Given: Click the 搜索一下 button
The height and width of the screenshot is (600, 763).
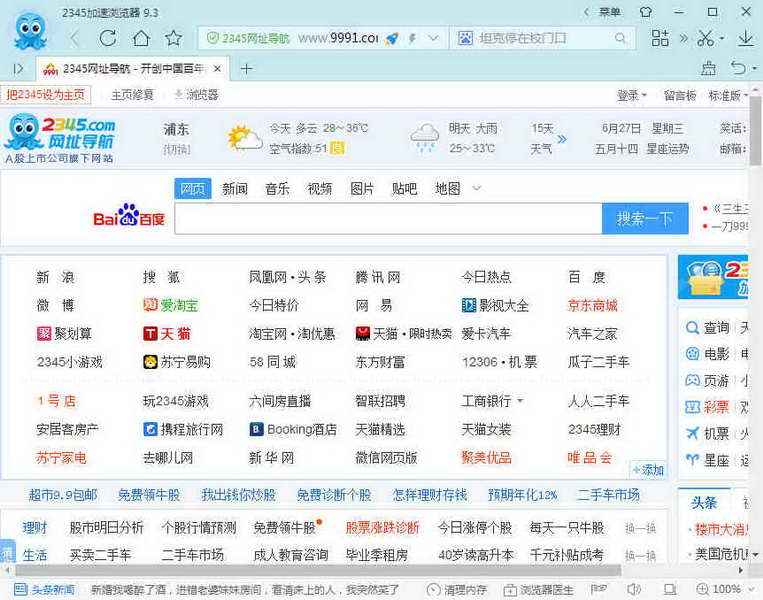Looking at the screenshot, I should [645, 219].
